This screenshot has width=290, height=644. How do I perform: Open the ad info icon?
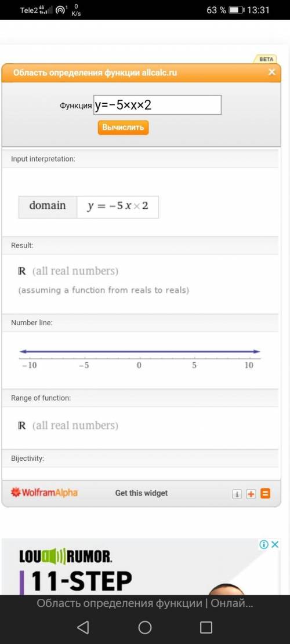[x=264, y=545]
